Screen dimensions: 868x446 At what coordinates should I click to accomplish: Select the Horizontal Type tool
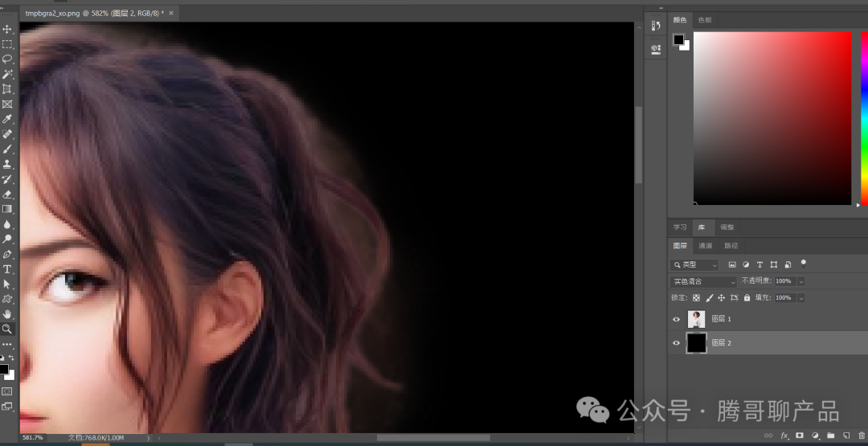pyautogui.click(x=7, y=269)
